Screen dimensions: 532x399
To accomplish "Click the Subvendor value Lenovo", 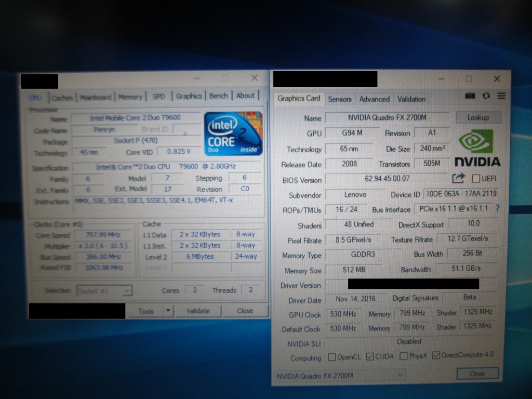I will (355, 195).
